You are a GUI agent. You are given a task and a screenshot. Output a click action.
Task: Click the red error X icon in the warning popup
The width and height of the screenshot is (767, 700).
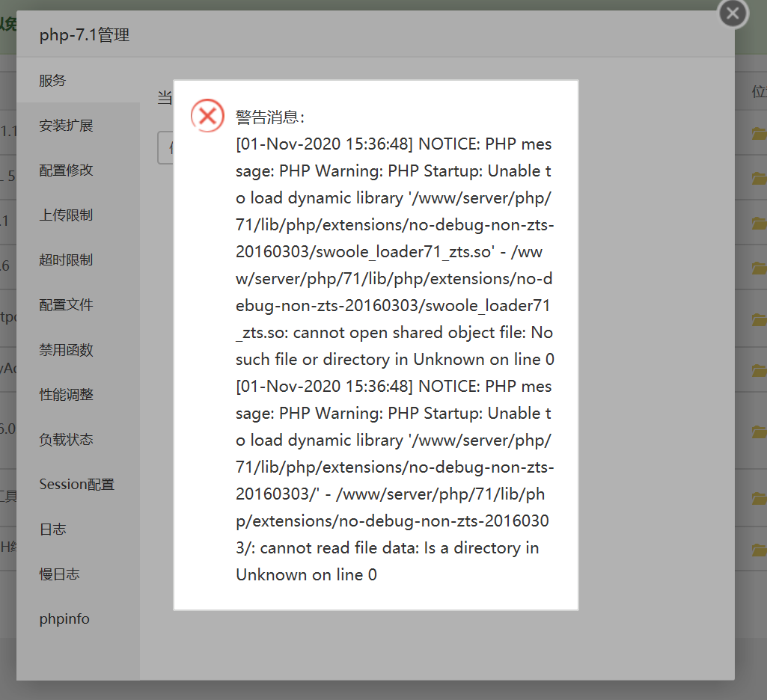(207, 116)
